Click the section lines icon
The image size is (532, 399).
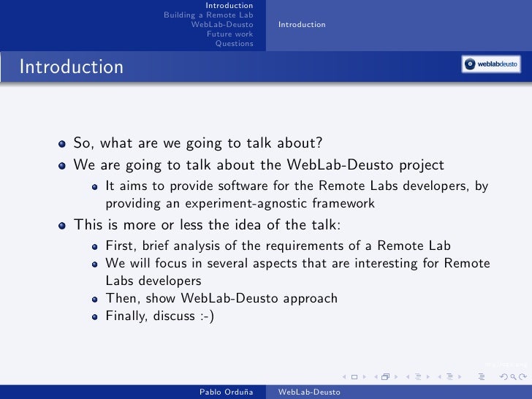tap(449, 376)
